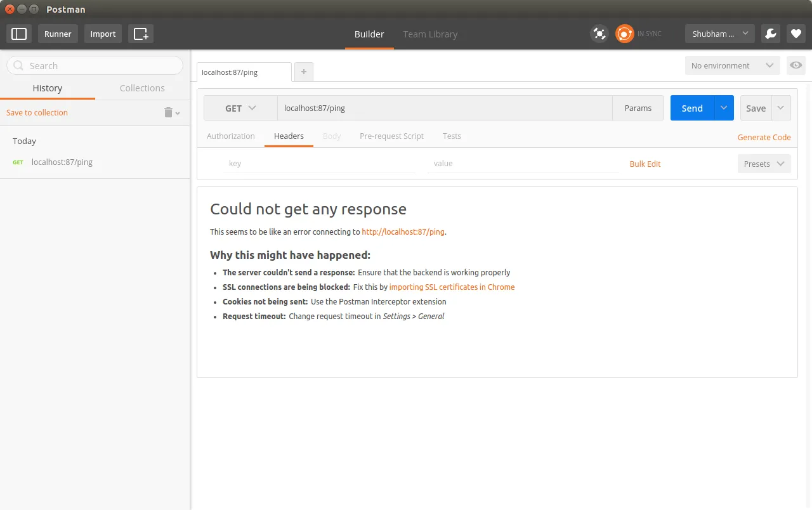The height and width of the screenshot is (510, 812).
Task: Toggle the sidebar panel icon
Action: (x=19, y=34)
